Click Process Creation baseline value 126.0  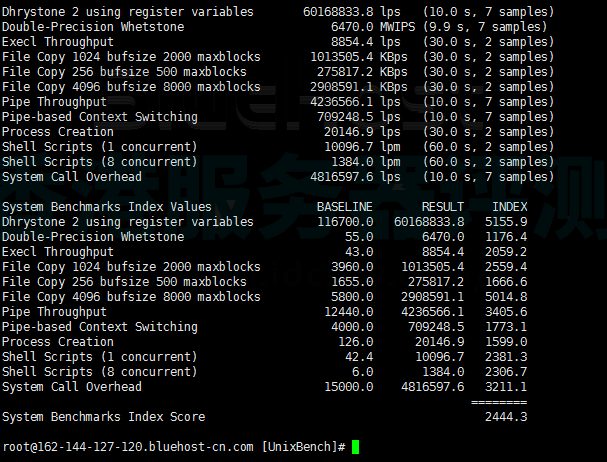coord(355,341)
